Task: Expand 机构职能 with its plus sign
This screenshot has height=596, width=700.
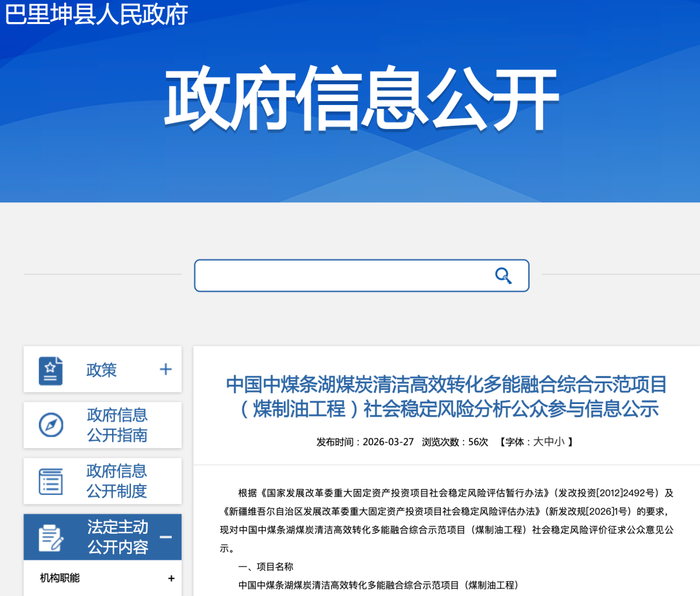Action: coord(171,579)
